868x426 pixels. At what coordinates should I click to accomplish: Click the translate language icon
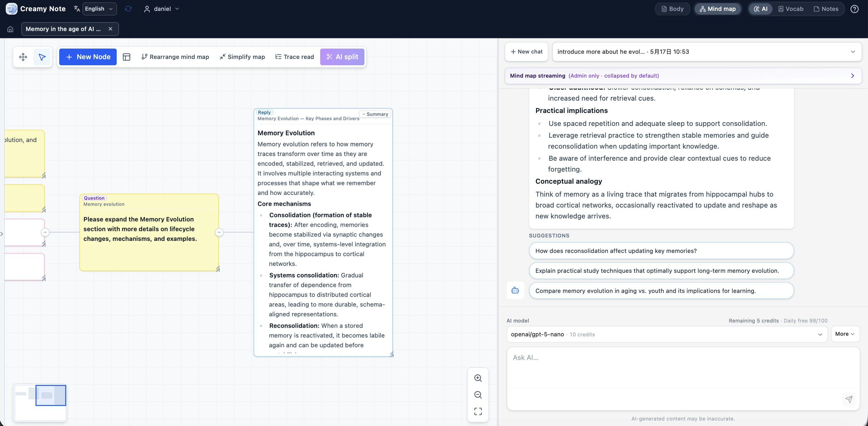click(77, 9)
